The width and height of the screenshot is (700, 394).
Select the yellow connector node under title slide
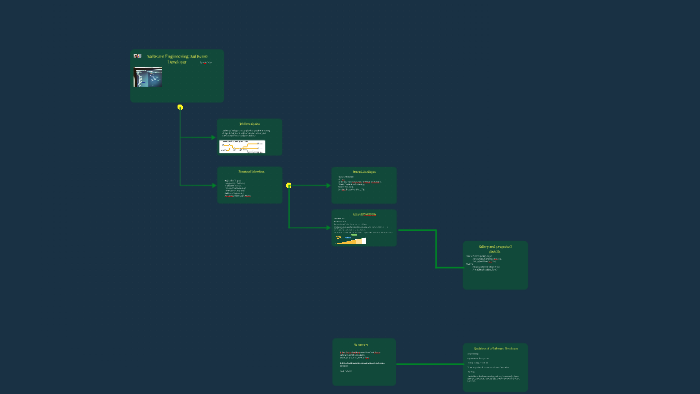pyautogui.click(x=180, y=107)
